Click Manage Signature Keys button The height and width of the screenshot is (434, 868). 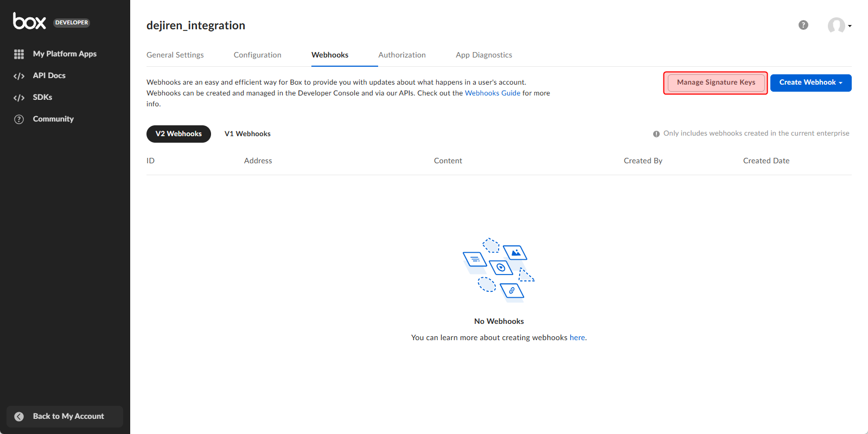pos(716,82)
